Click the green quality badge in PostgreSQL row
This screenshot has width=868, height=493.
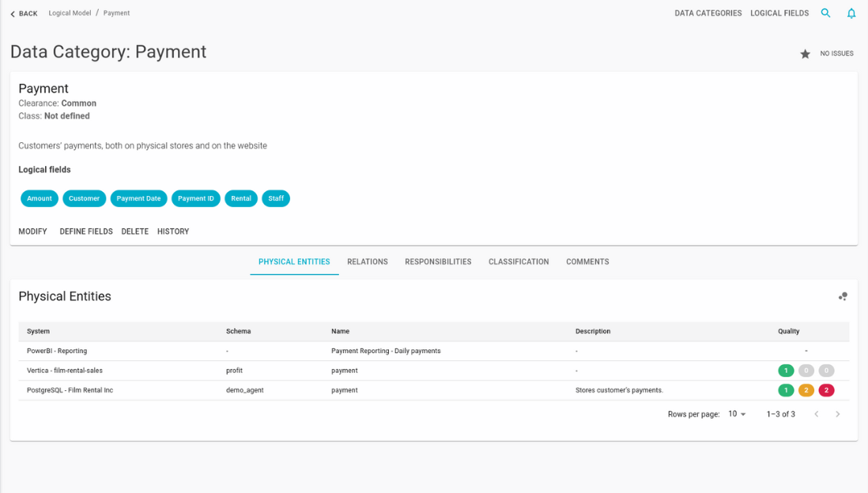point(786,390)
